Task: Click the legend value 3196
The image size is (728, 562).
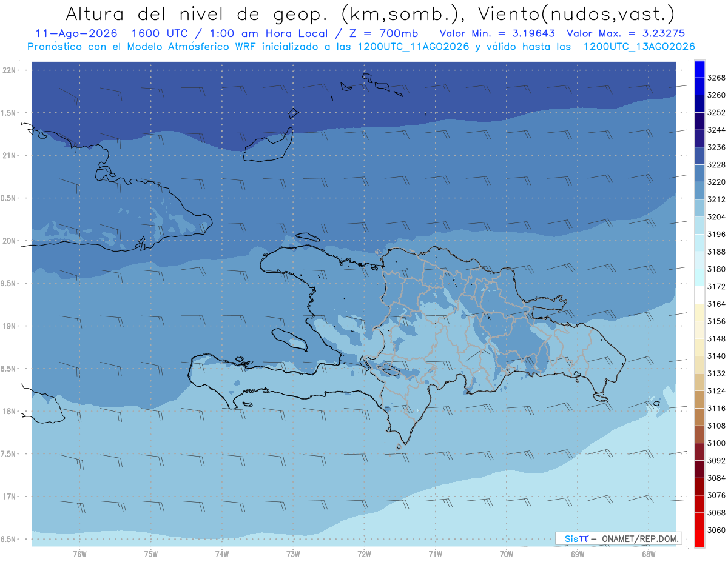Action: coord(716,234)
